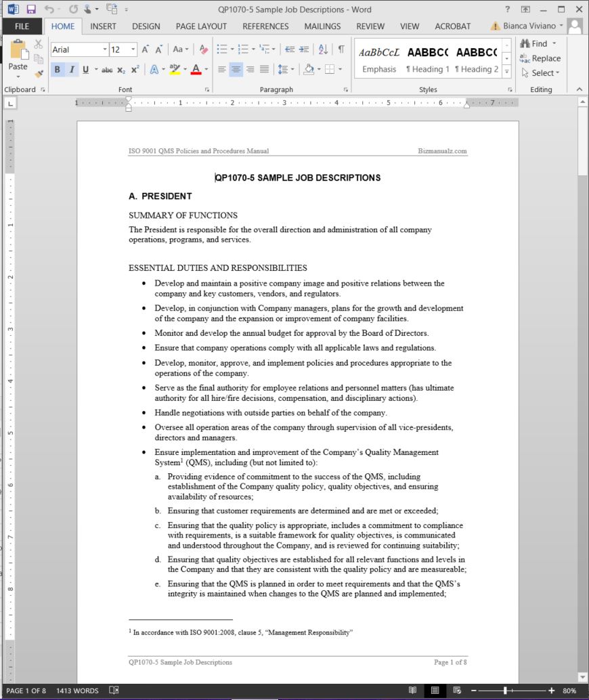589x700 pixels.
Task: Toggle Bold formatting
Action: pos(57,69)
